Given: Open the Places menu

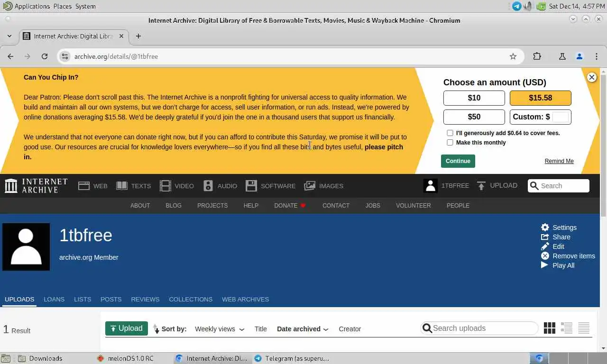Looking at the screenshot, I should pos(63,6).
